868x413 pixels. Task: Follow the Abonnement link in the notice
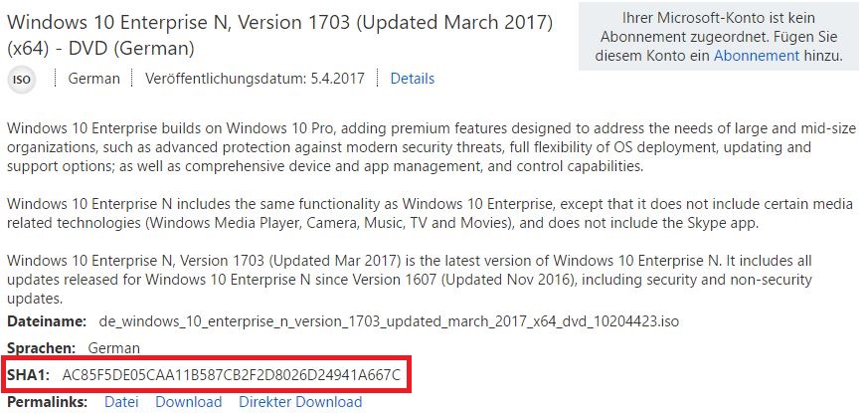(756, 56)
